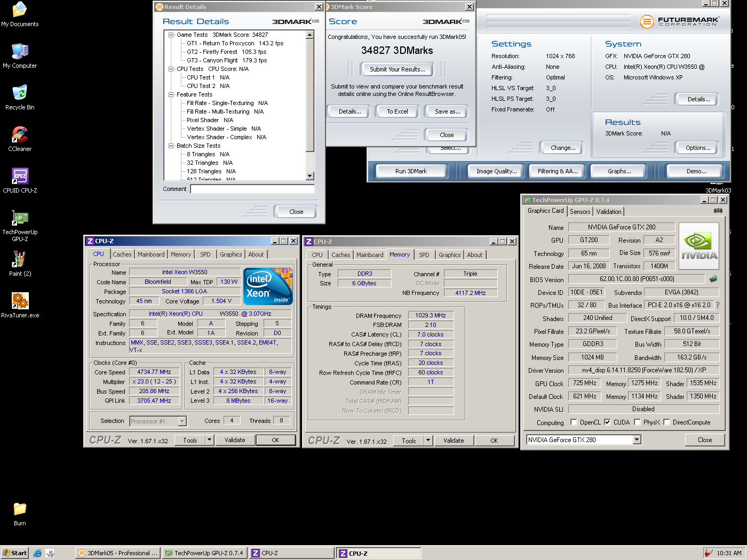Click Filtering & AA... button

pos(558,171)
